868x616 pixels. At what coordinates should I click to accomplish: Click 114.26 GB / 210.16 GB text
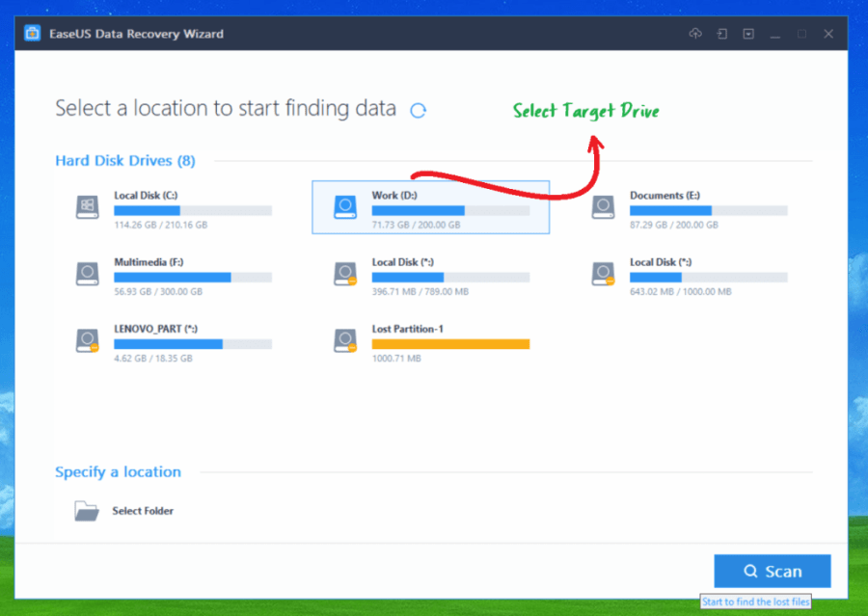click(160, 225)
